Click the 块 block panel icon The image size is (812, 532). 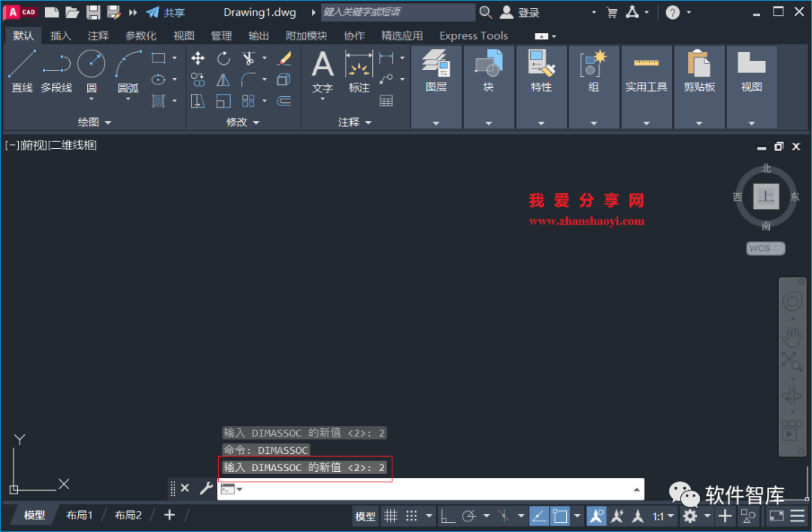(489, 68)
